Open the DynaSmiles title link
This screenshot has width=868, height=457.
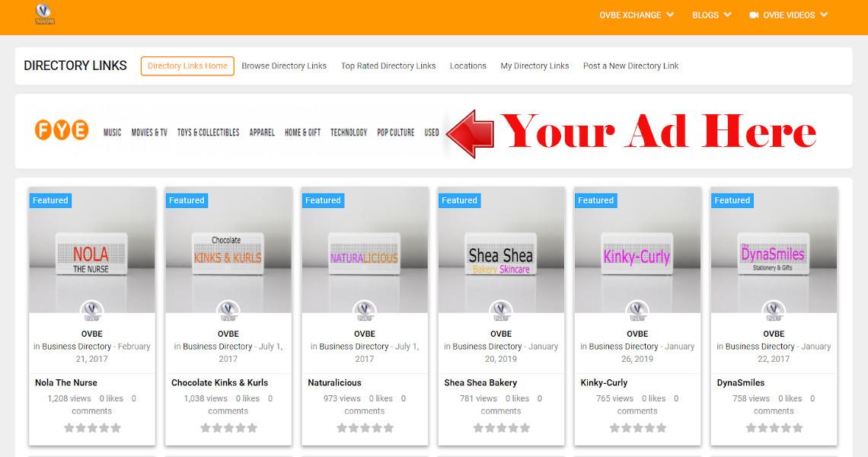tap(741, 383)
